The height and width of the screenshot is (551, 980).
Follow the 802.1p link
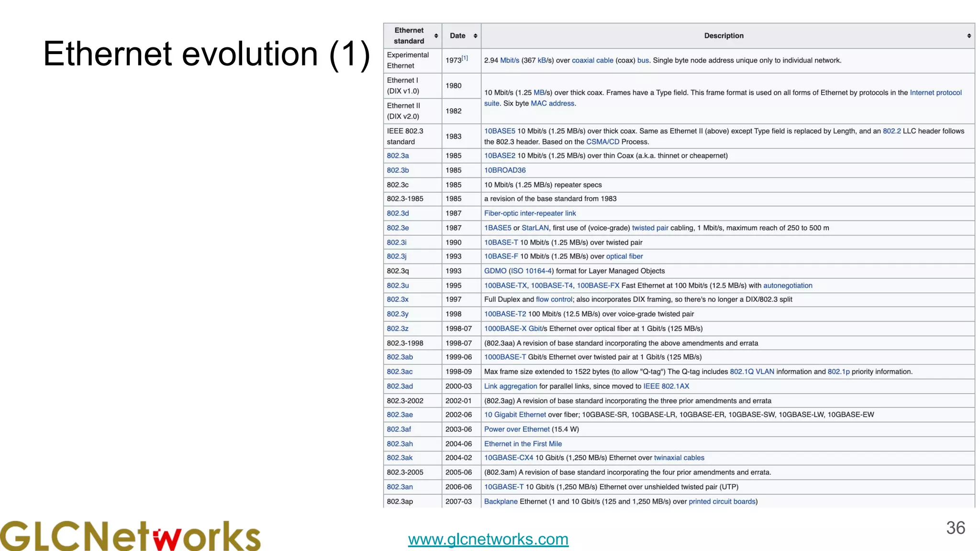coord(838,372)
